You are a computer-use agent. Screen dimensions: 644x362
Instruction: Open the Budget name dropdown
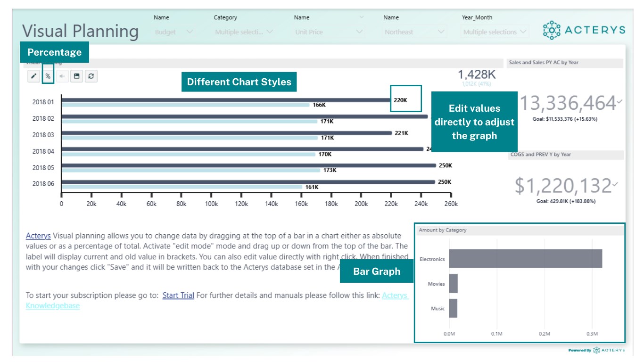point(174,32)
